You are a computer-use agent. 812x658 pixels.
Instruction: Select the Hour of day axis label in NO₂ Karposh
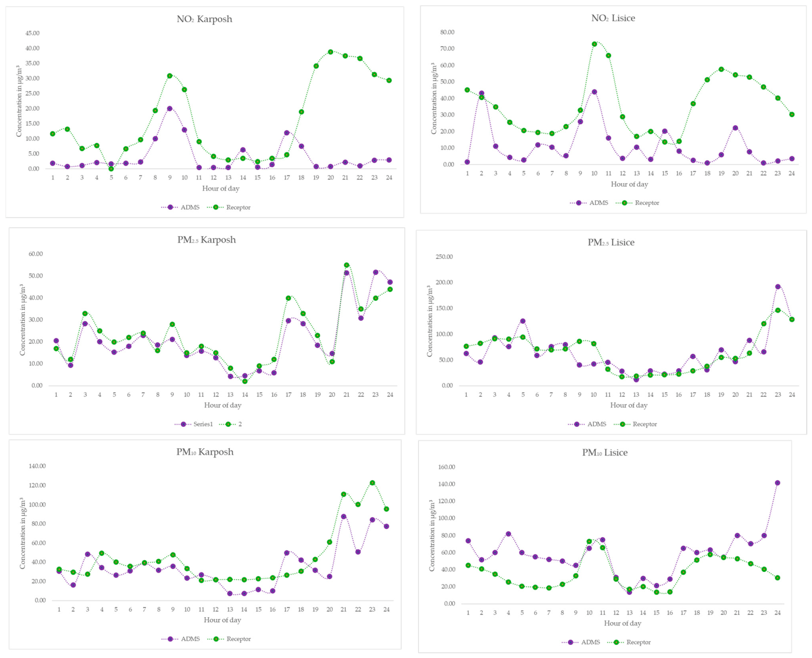(221, 188)
